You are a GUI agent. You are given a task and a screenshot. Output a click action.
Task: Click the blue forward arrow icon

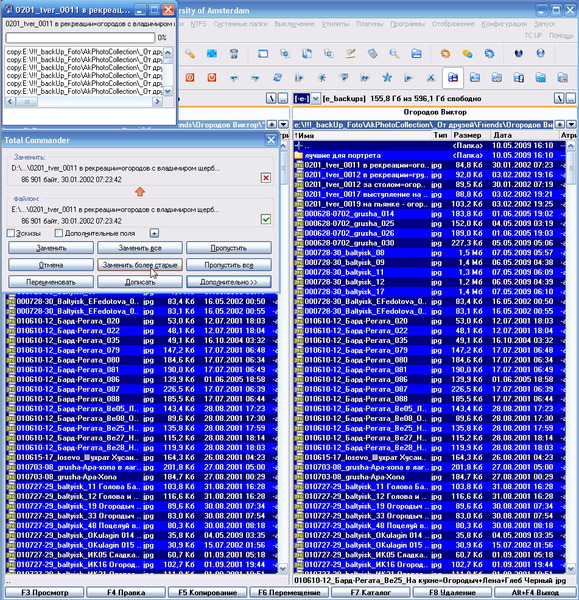pyautogui.click(x=255, y=78)
